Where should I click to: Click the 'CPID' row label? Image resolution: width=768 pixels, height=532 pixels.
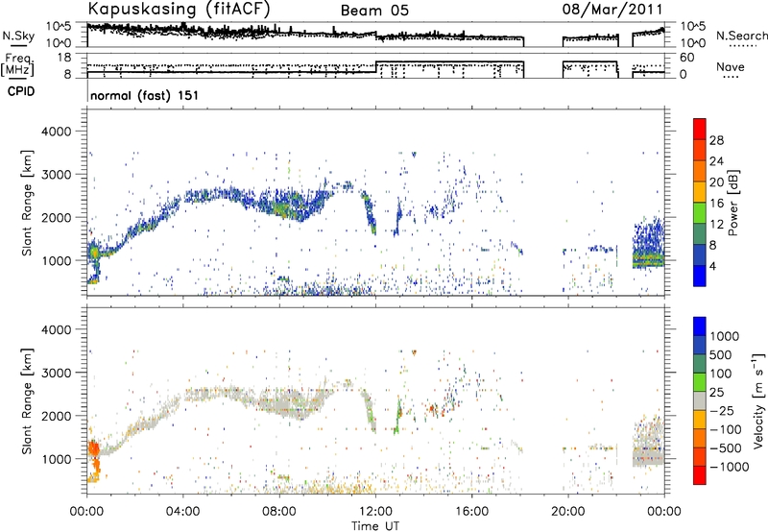(x=21, y=91)
